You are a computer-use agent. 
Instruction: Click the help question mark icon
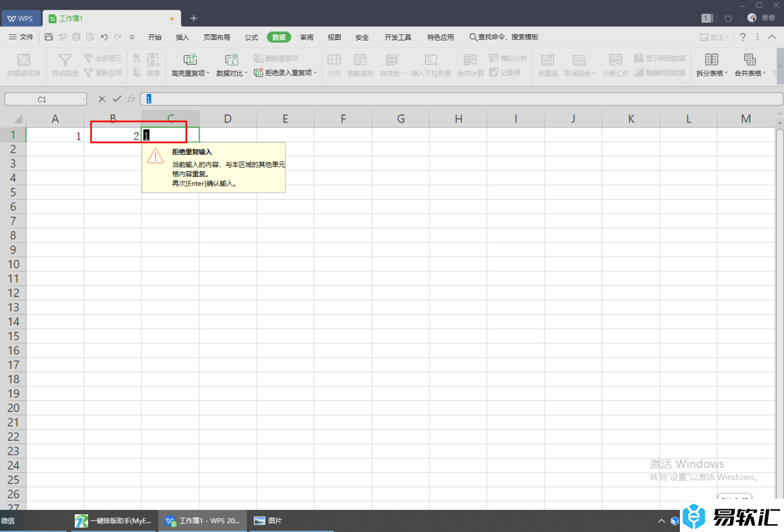pyautogui.click(x=742, y=37)
